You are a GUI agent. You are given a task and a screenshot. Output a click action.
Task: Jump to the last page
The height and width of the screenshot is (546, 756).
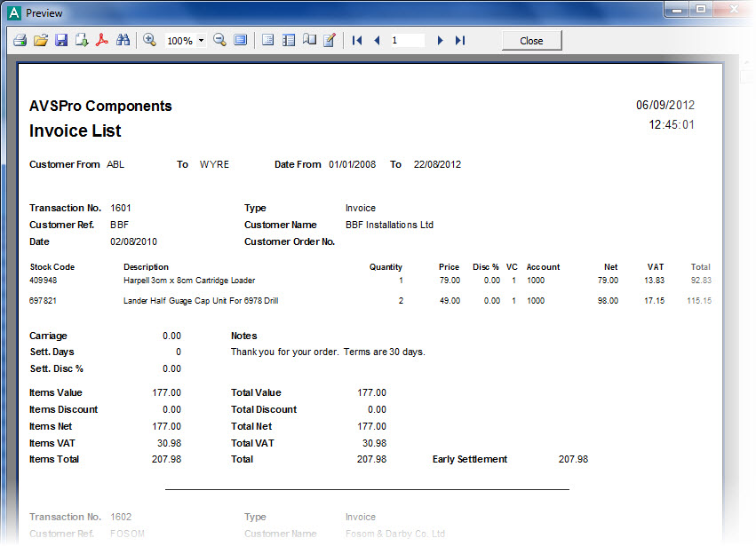coord(459,41)
